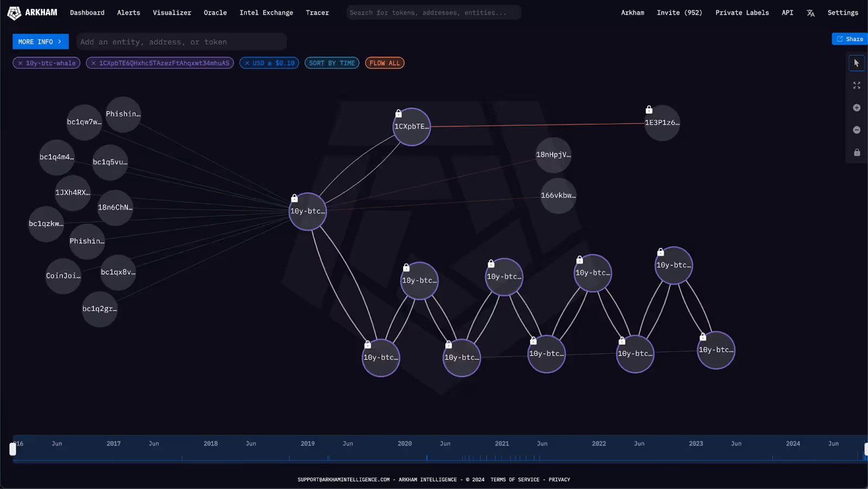Toggle SORT BY TIME filter

(331, 63)
